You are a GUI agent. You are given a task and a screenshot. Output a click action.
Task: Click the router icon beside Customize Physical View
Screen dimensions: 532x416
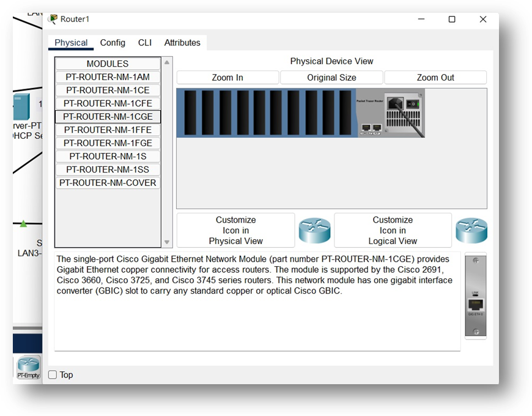tap(314, 231)
